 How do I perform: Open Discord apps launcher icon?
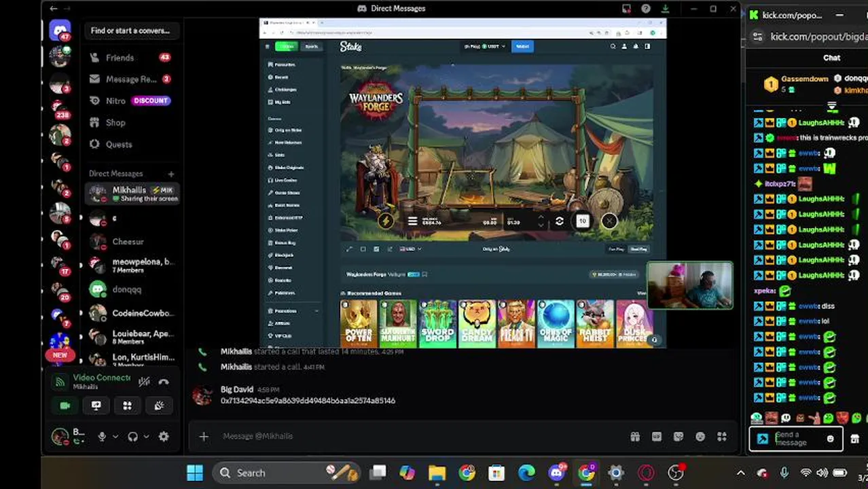pos(722,437)
